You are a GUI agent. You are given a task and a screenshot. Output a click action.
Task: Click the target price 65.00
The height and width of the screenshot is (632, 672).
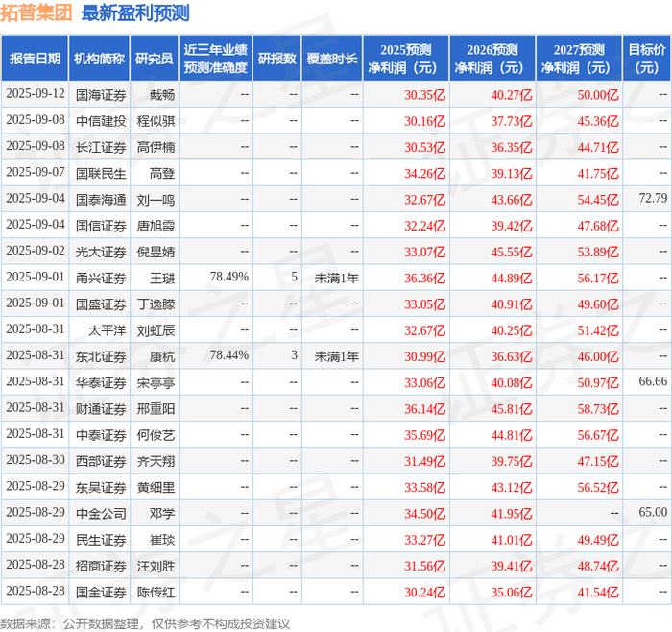click(x=653, y=512)
